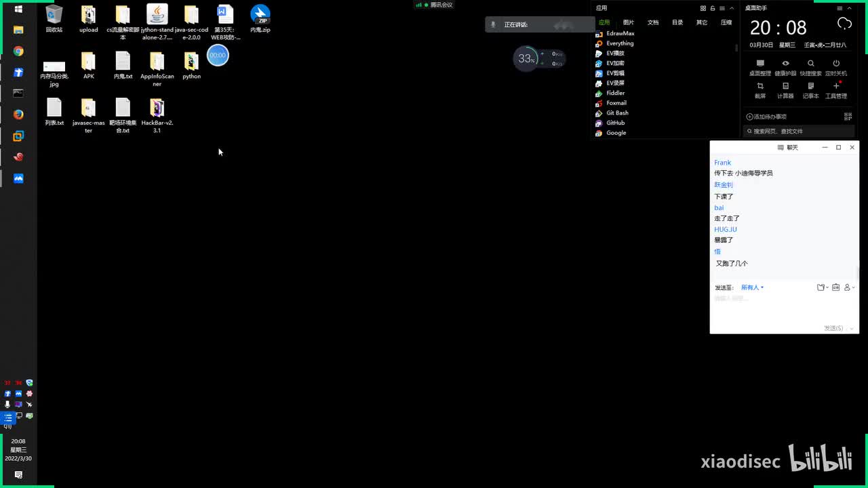868x488 pixels.
Task: Select the HackBar-v2.3.1 archive icon
Action: [157, 116]
